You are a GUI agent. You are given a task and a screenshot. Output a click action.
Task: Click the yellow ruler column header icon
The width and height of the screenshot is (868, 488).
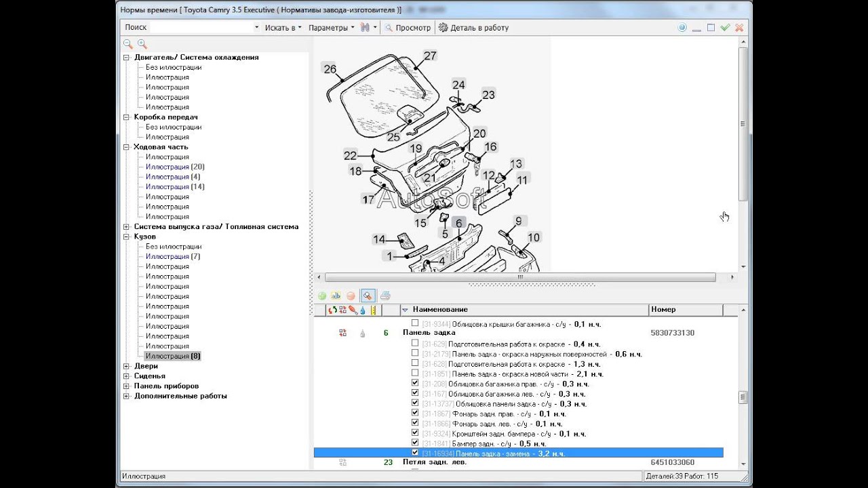(373, 310)
